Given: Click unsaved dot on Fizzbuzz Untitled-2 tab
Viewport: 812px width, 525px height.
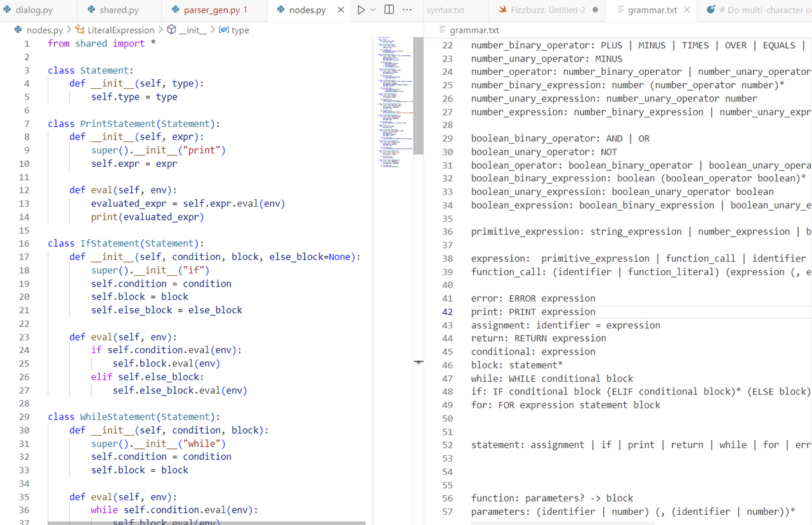Looking at the screenshot, I should 595,10.
